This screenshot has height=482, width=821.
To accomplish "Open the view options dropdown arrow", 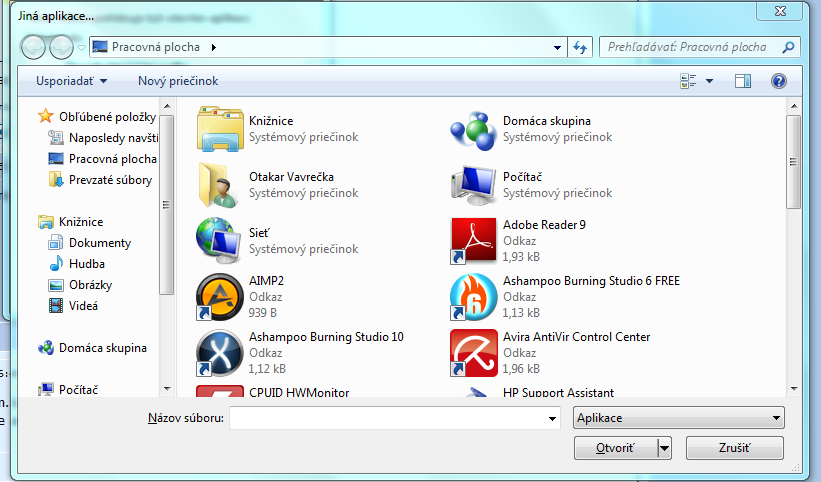I will click(709, 81).
